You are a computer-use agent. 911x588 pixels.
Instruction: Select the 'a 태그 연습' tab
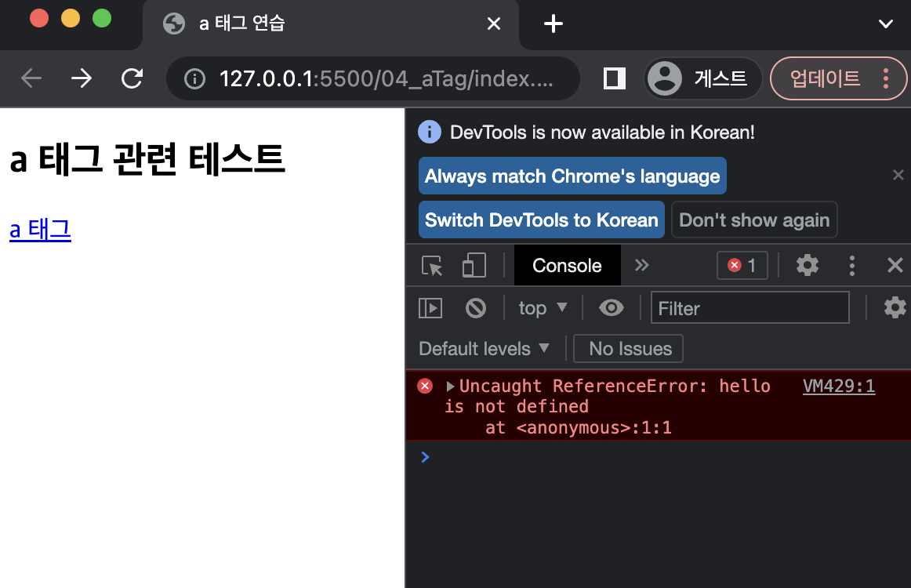click(331, 24)
